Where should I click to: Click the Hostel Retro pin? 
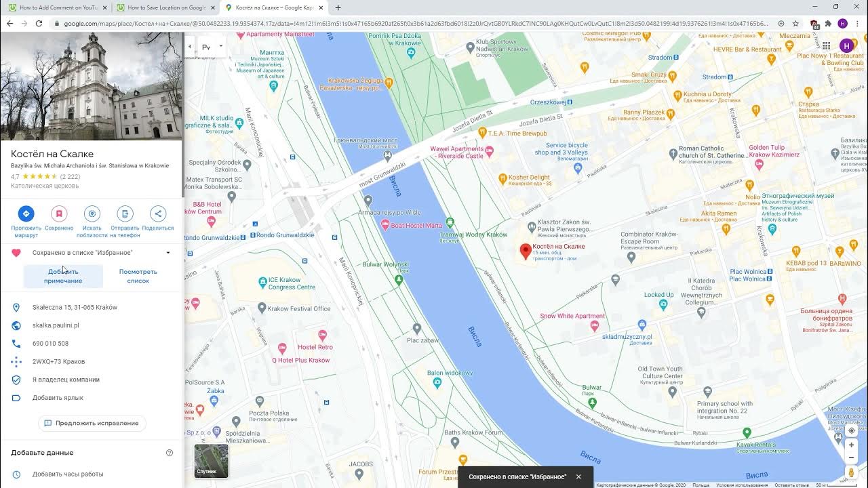[x=322, y=335]
